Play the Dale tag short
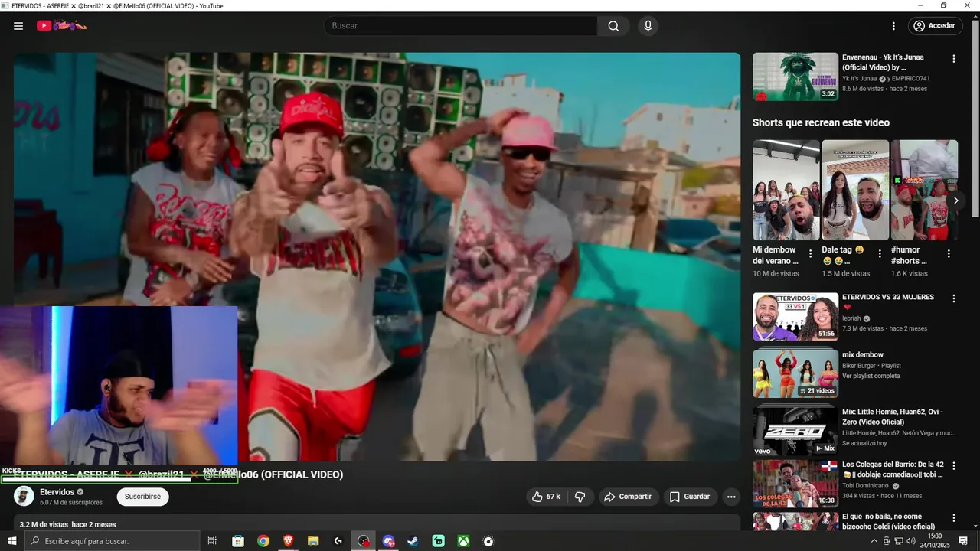 (x=855, y=190)
